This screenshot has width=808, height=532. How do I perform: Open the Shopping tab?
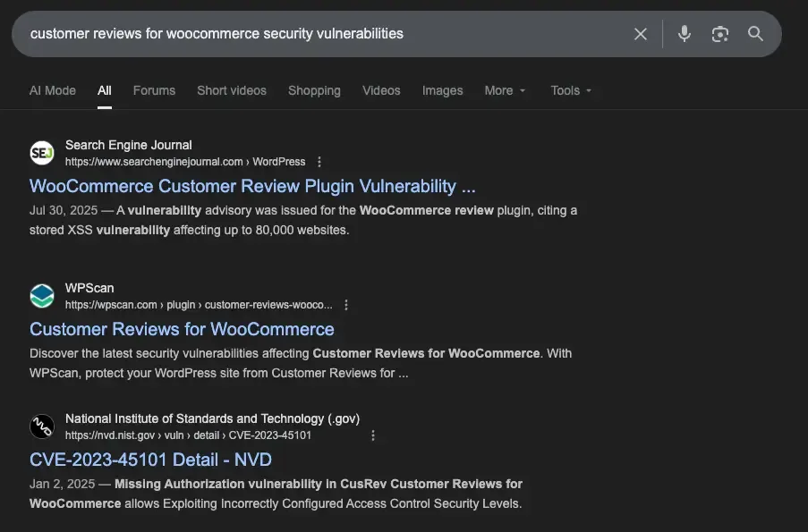tap(314, 90)
